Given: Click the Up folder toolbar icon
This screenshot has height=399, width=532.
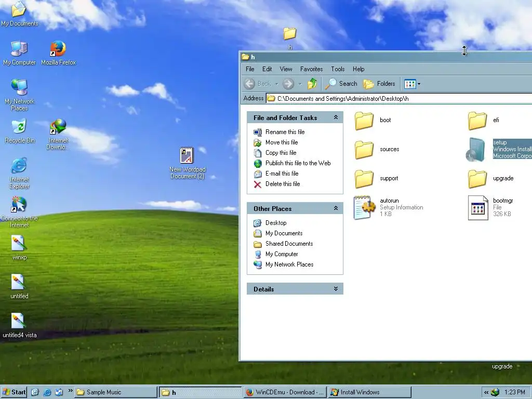Looking at the screenshot, I should [312, 84].
